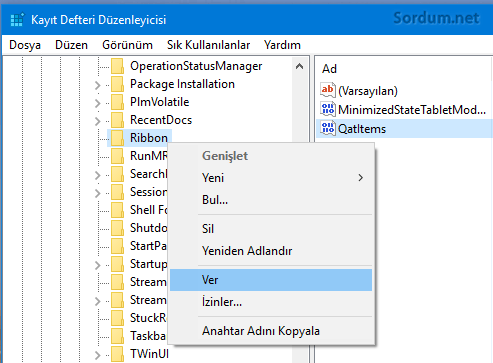This screenshot has height=363, width=493.
Task: Click the RunMR folder icon
Action: coord(117,156)
